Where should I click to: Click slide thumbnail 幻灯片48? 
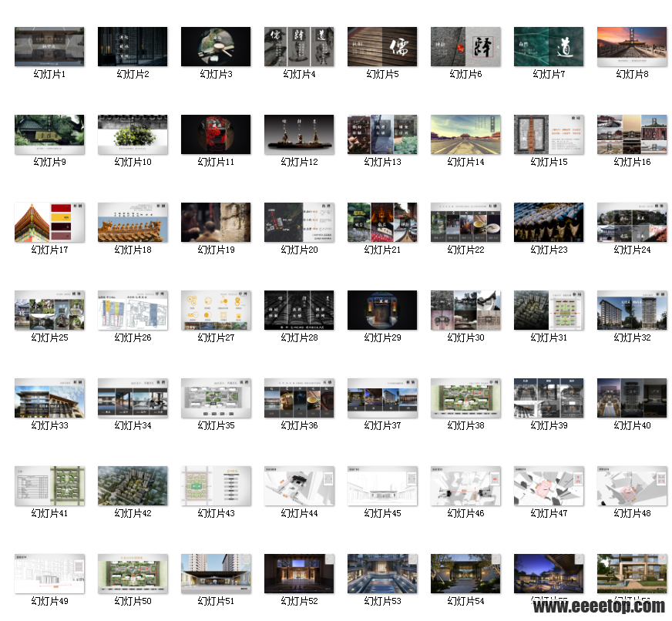632,486
